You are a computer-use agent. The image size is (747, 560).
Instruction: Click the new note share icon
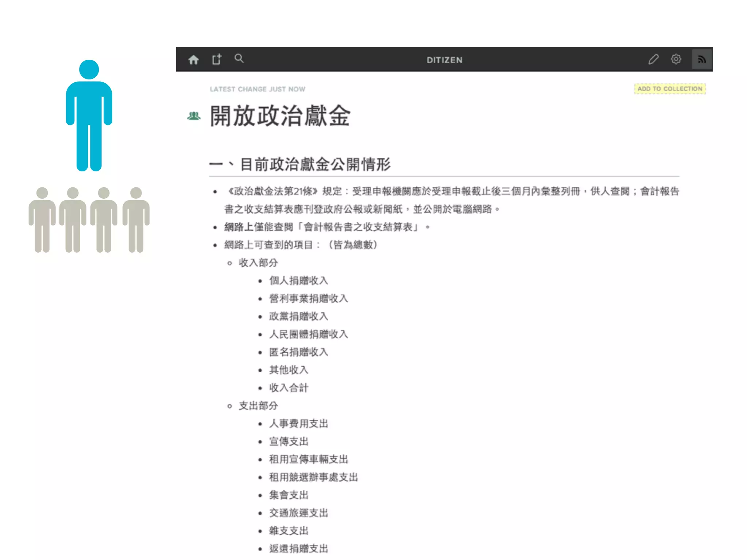pyautogui.click(x=217, y=59)
